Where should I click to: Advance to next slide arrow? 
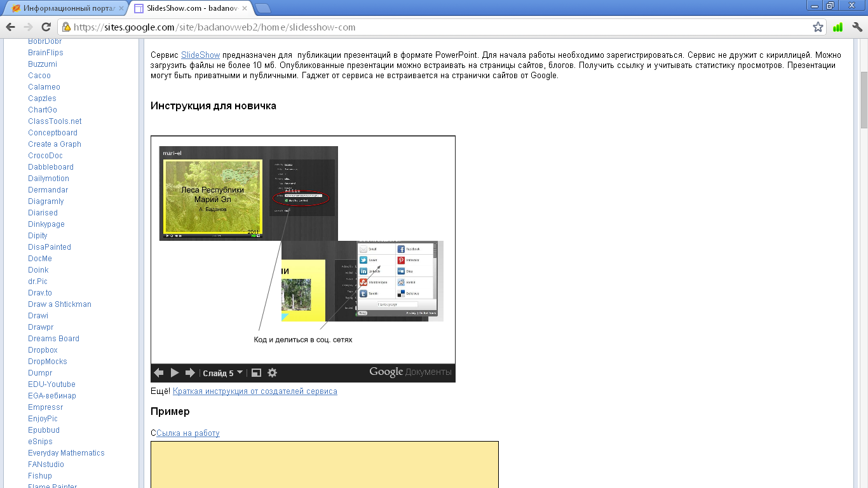coord(190,373)
